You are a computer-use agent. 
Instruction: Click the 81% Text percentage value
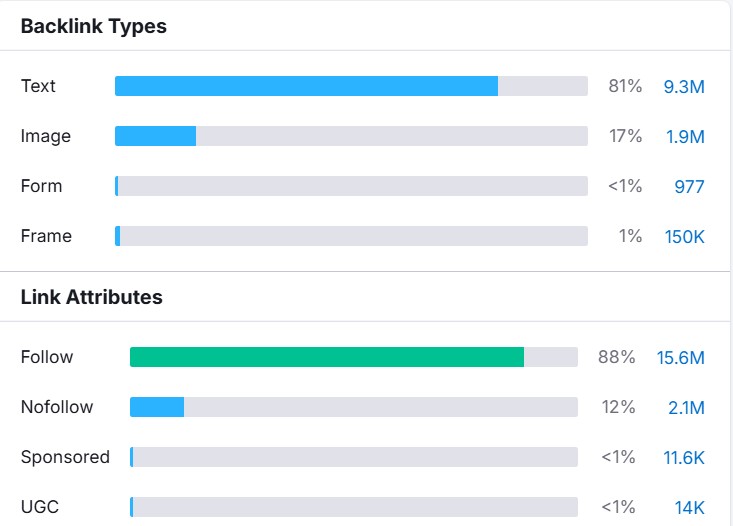coord(625,86)
